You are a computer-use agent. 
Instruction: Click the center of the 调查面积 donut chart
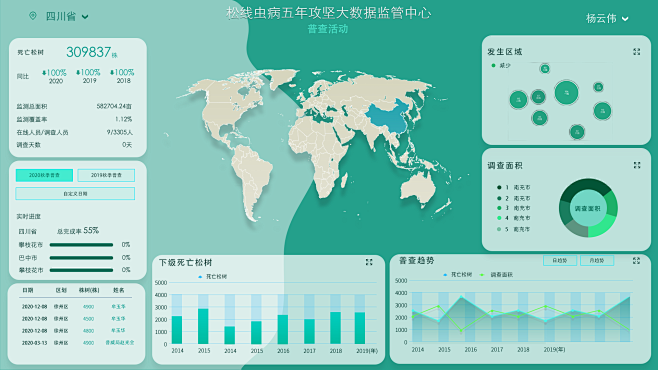tap(588, 208)
